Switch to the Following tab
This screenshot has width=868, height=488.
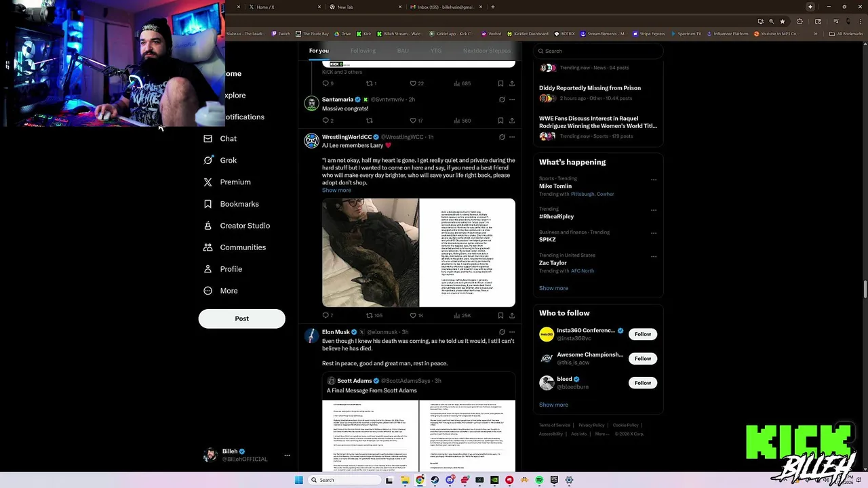coord(363,51)
